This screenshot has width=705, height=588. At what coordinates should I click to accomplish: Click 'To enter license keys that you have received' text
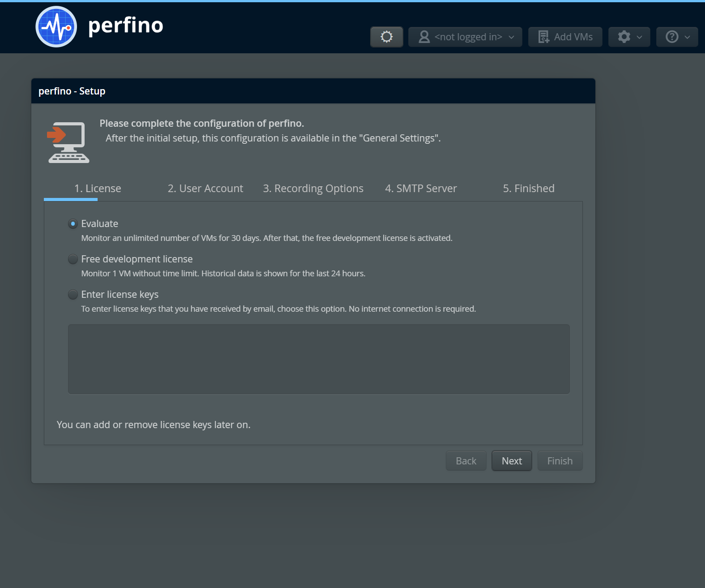point(278,309)
